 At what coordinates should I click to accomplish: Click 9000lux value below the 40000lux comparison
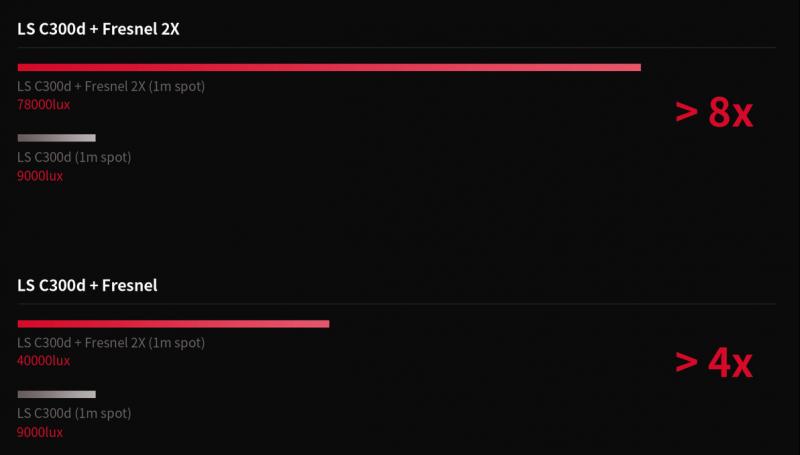[40, 433]
